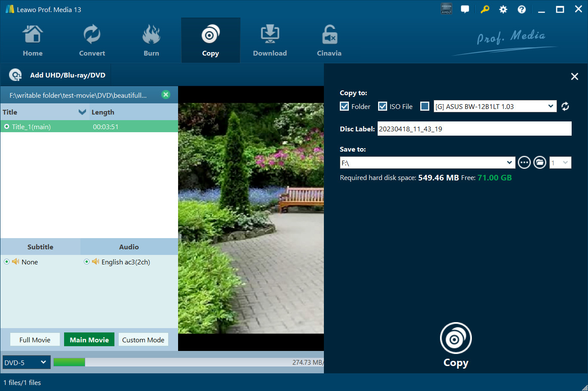Click the Disc Label text field

coord(474,129)
